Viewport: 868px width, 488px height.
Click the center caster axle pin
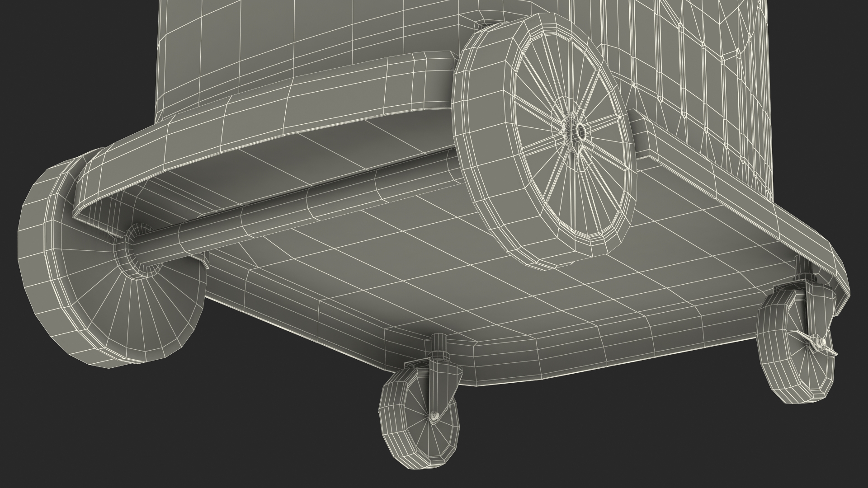click(x=434, y=416)
